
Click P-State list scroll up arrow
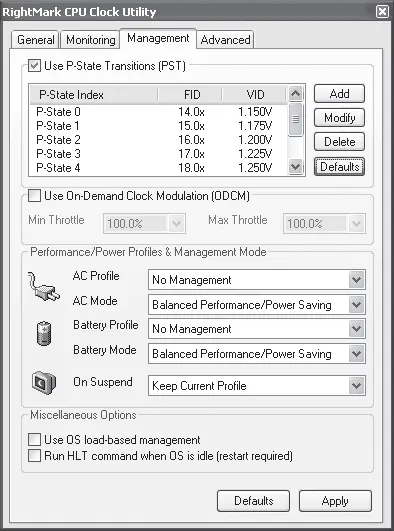point(296,94)
